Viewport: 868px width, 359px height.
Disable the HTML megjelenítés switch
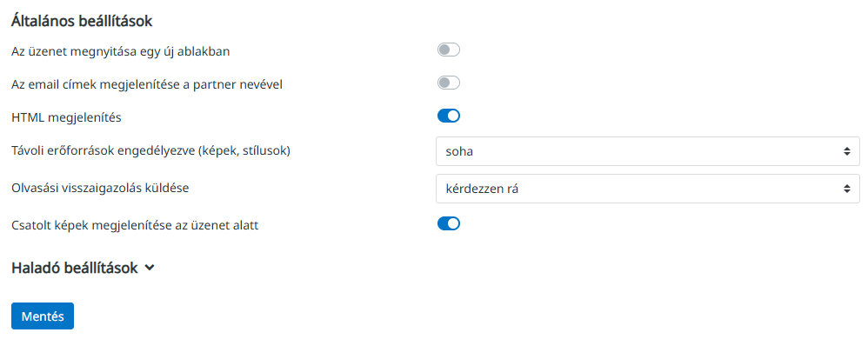click(x=448, y=116)
